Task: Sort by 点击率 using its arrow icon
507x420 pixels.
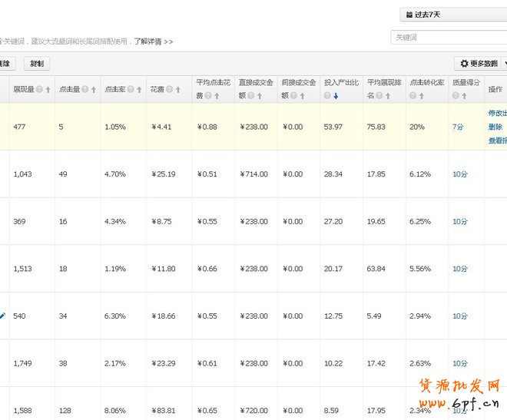Action: [x=140, y=90]
